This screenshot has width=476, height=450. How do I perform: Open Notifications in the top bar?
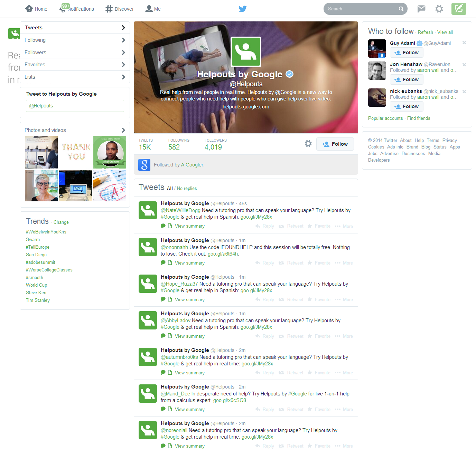click(77, 9)
